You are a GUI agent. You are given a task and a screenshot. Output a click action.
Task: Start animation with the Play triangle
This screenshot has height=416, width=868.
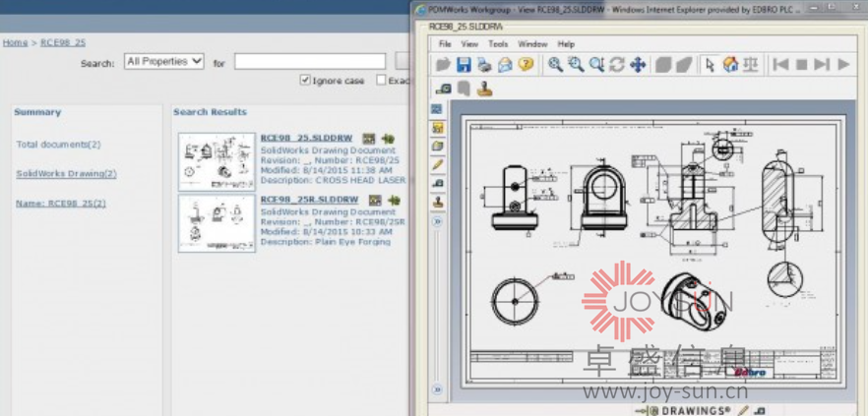click(x=843, y=65)
